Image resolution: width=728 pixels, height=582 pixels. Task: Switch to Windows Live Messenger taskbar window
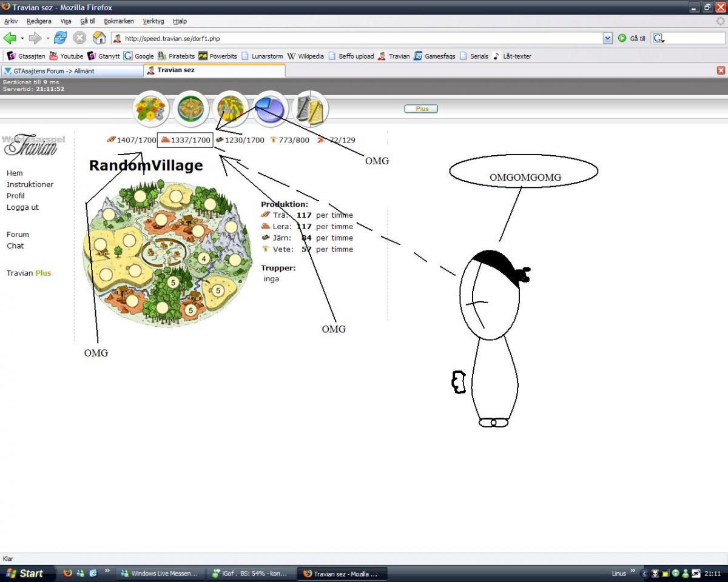tap(160, 573)
